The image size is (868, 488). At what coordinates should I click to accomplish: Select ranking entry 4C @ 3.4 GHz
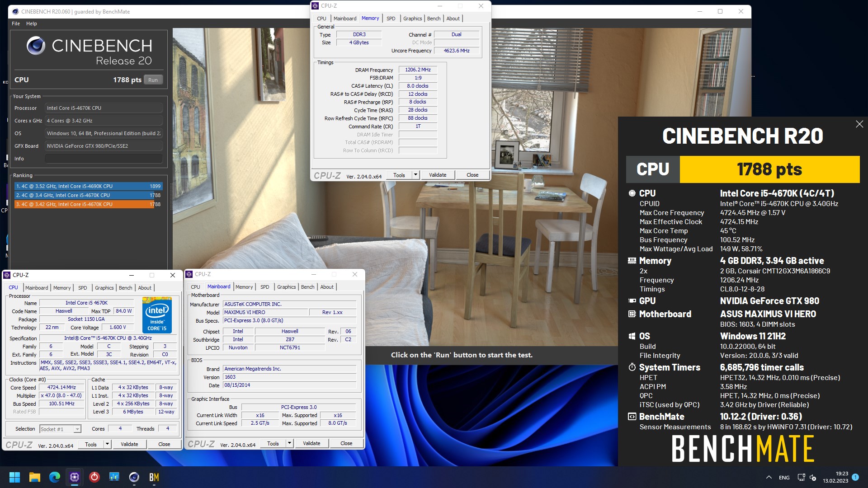pos(88,195)
